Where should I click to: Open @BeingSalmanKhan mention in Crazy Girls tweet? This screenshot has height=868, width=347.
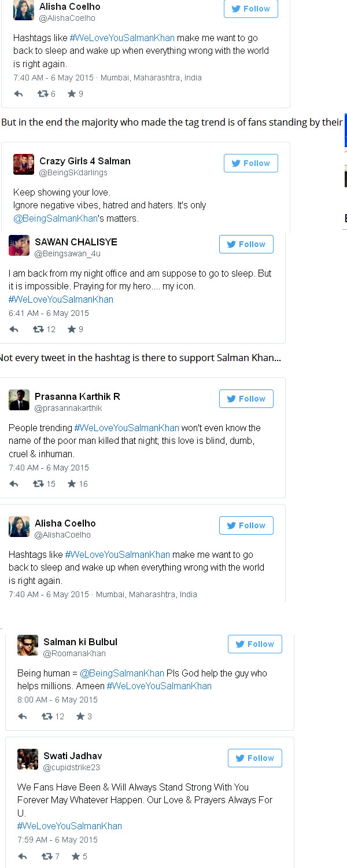(x=55, y=219)
